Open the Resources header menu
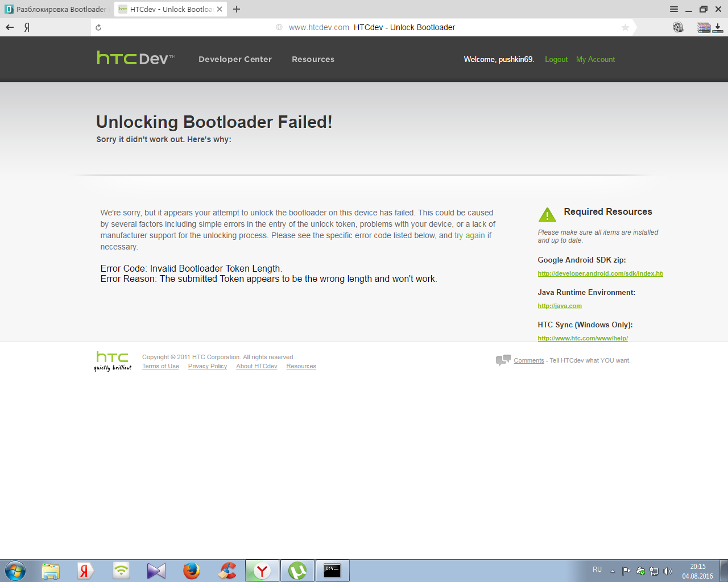Viewport: 728px width, 582px height. pos(313,59)
